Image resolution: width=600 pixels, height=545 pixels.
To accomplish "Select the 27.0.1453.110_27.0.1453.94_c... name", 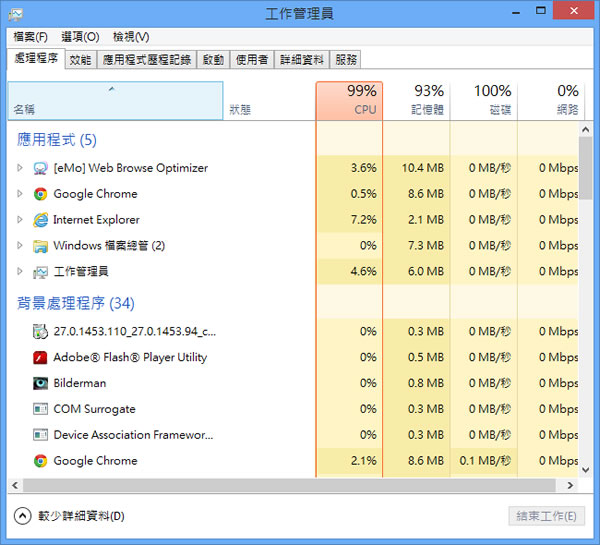I will (135, 331).
